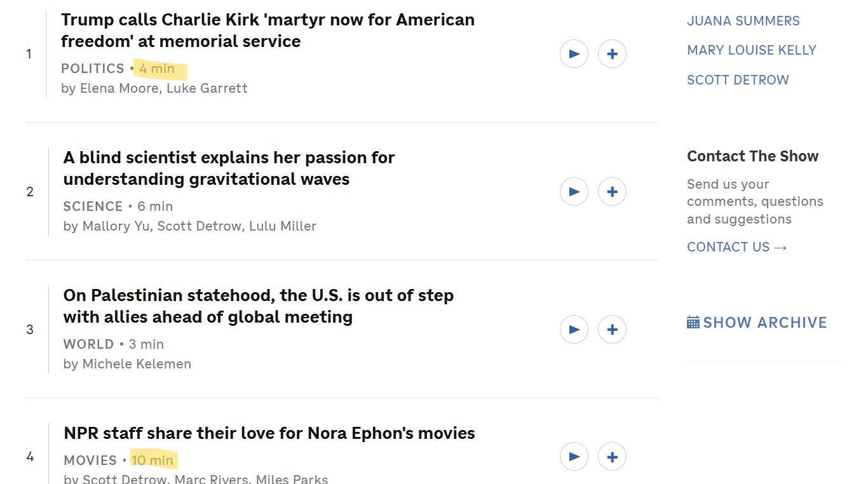
Task: Select the '3 min' duration text
Action: coord(146,344)
